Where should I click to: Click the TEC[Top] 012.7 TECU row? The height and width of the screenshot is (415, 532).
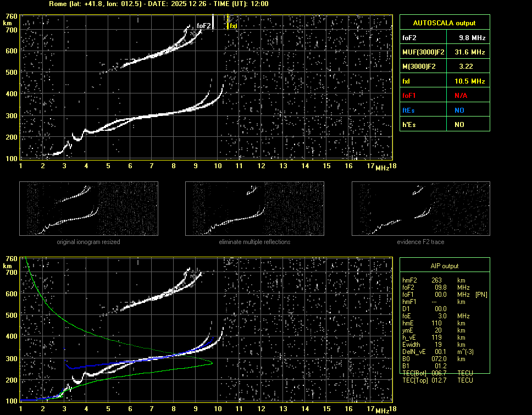point(437,380)
